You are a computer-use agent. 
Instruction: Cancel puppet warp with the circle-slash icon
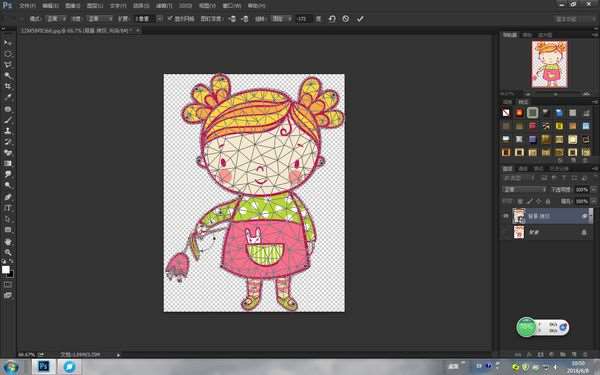tap(346, 19)
